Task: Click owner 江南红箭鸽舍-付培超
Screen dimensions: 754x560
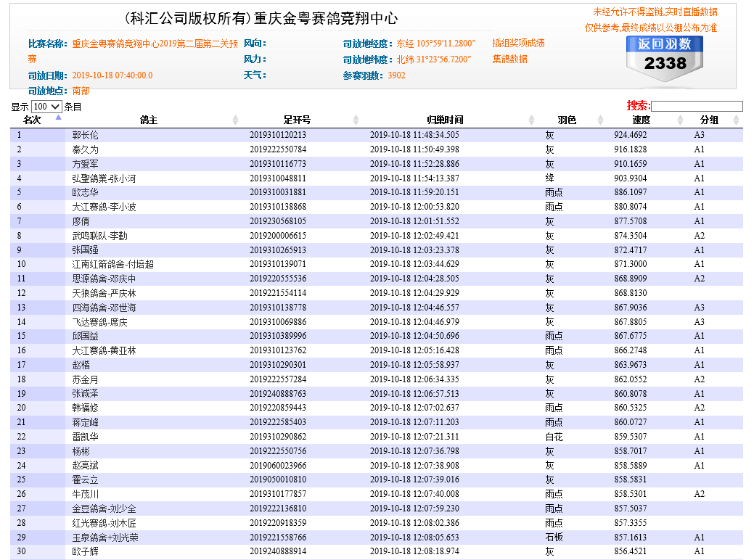Action: [113, 264]
